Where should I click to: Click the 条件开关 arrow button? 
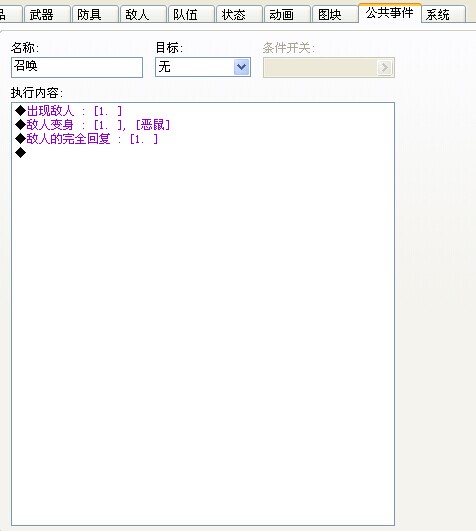click(385, 67)
